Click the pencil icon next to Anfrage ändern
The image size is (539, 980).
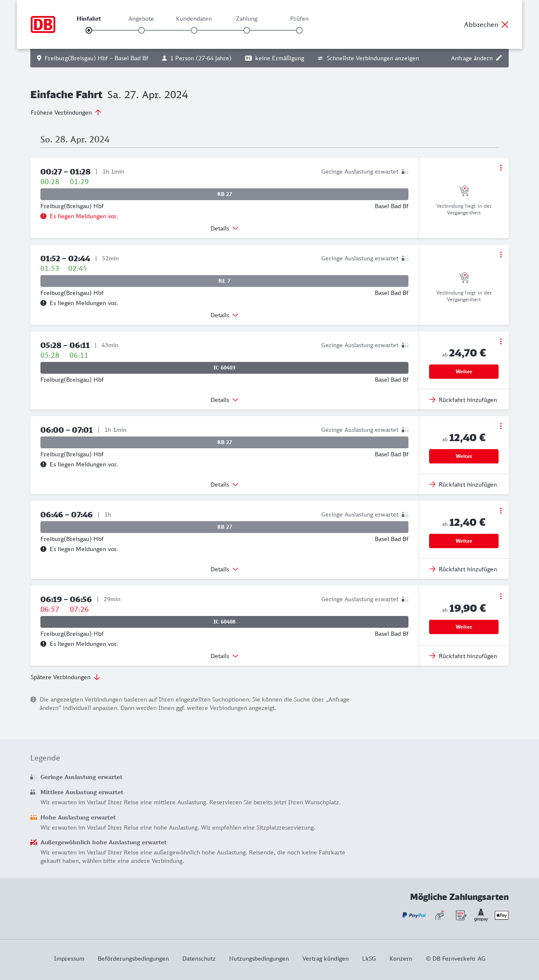click(x=499, y=58)
